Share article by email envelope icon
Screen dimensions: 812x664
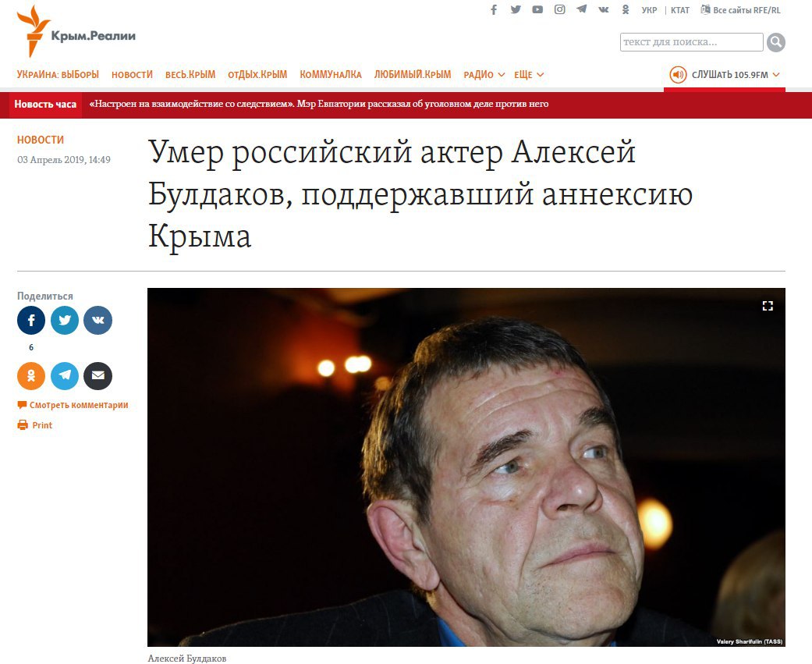pyautogui.click(x=98, y=376)
